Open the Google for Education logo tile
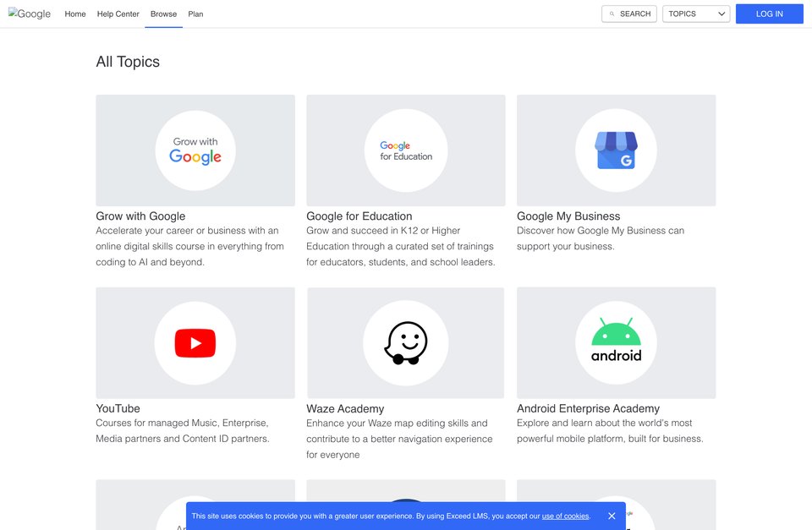 pyautogui.click(x=406, y=150)
